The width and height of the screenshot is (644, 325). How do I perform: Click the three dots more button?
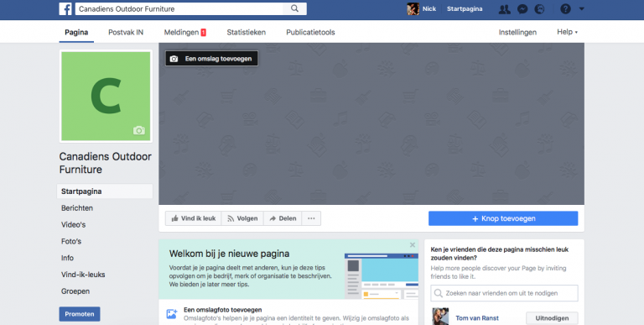pos(311,218)
